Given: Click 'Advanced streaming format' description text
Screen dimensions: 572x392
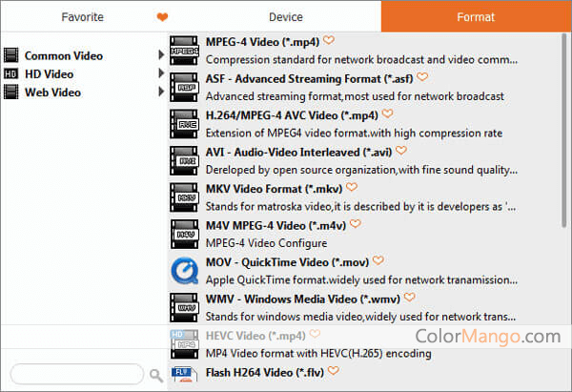Looking at the screenshot, I should click(355, 96).
